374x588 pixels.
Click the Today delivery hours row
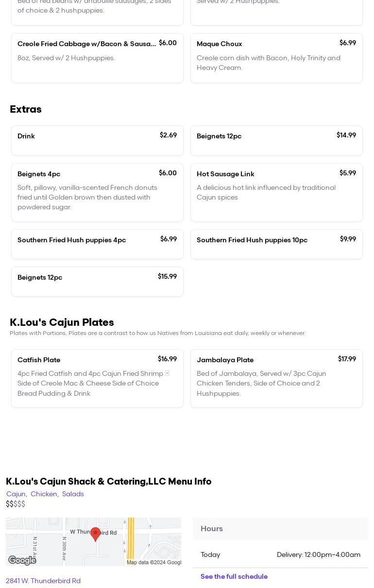click(x=280, y=554)
